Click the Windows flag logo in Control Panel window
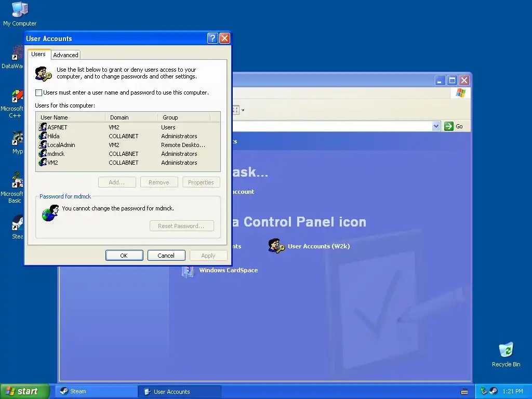 pyautogui.click(x=460, y=92)
